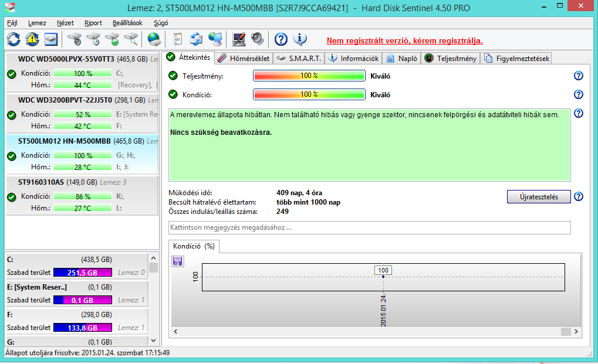598x364 pixels.
Task: Click the envelope with blue arrows icon
Action: coord(197,39)
